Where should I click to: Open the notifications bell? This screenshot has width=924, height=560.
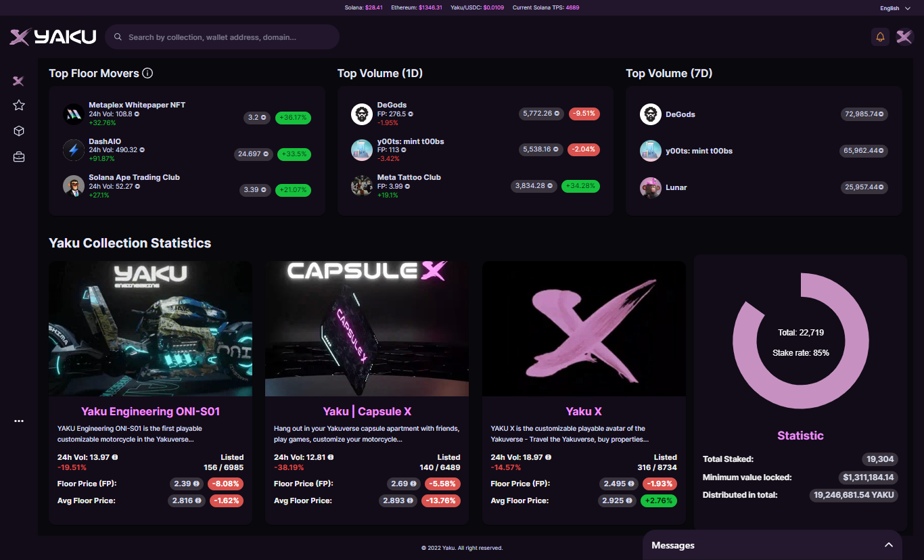click(880, 37)
